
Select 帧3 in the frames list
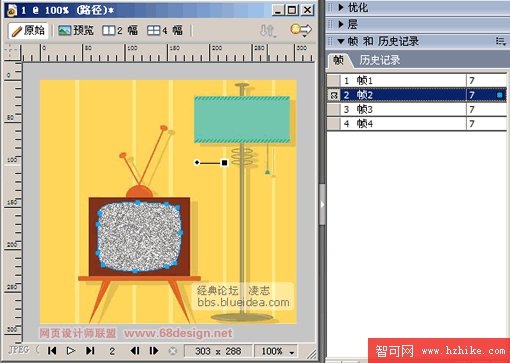[x=403, y=109]
